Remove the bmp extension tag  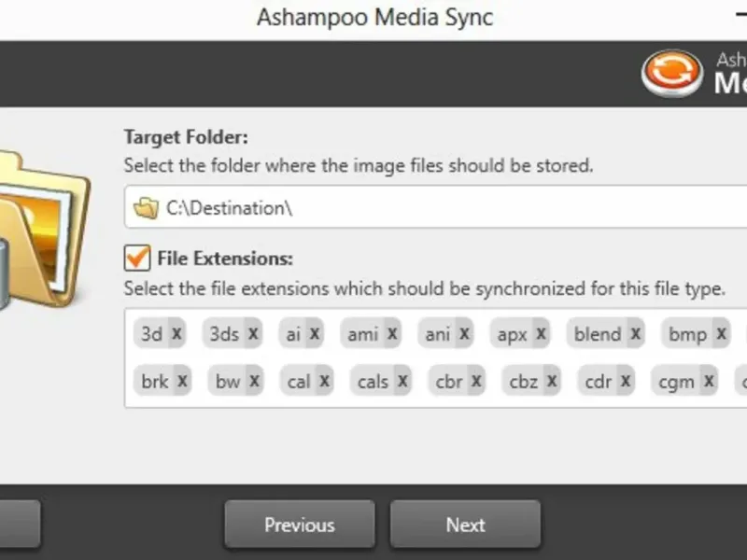[721, 333]
